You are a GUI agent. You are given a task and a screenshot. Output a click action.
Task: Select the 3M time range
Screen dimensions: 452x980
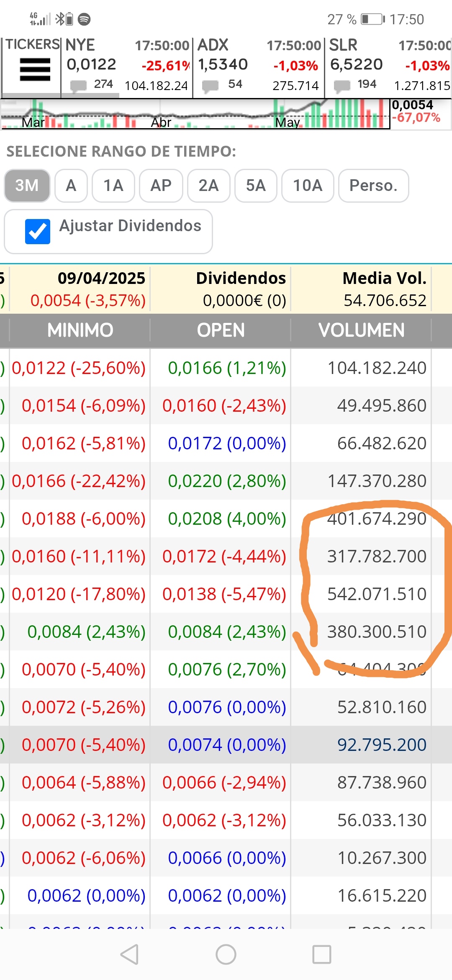coord(27,186)
